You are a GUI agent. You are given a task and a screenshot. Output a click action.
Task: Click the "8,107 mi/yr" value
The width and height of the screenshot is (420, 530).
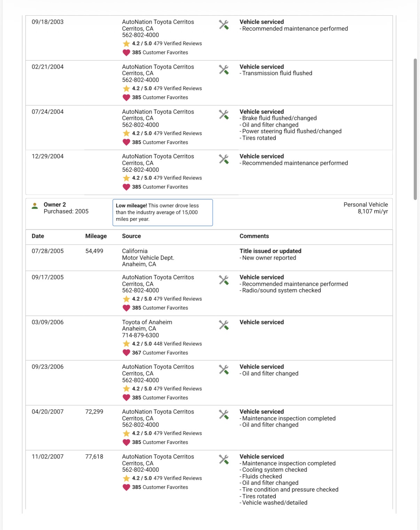373,212
